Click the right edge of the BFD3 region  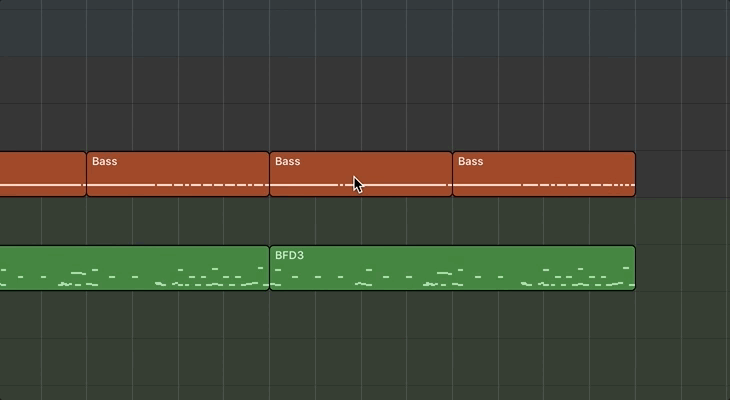click(633, 267)
